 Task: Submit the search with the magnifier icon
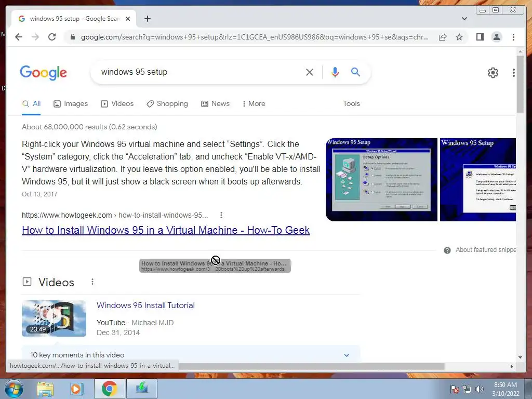tap(355, 72)
